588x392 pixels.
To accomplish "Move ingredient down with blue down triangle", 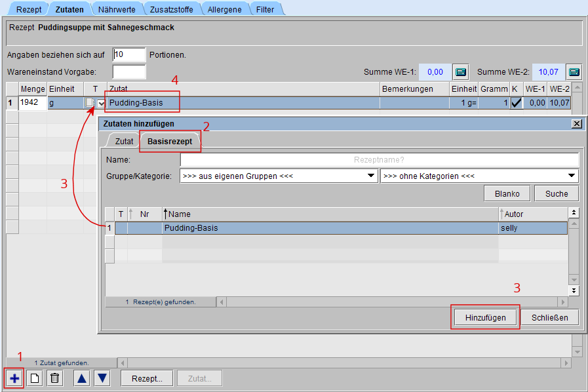I will point(102,378).
